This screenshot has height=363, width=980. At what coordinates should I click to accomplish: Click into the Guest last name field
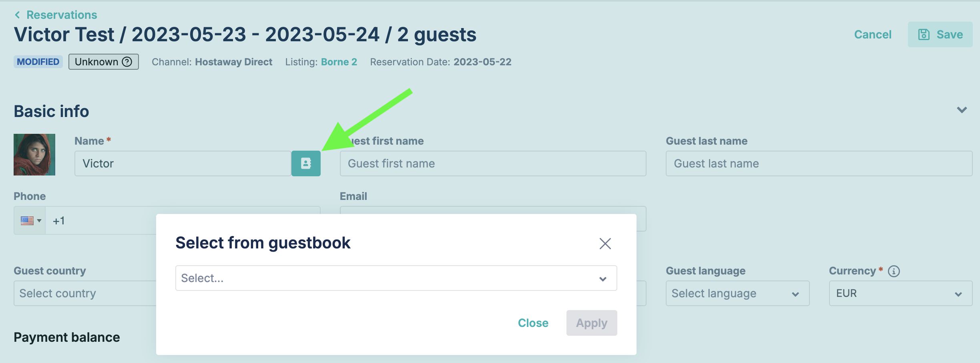click(819, 163)
